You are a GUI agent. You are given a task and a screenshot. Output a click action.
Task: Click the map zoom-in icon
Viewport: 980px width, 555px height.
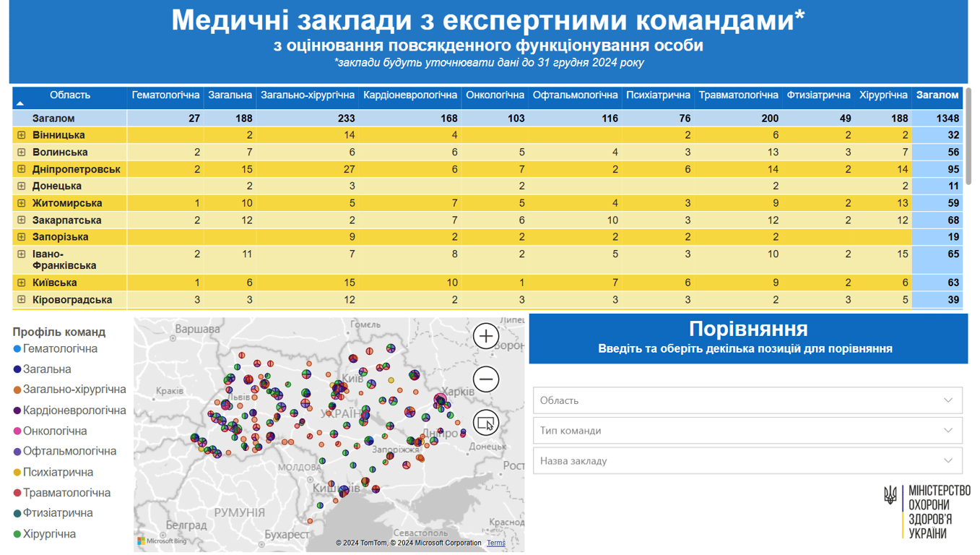485,335
